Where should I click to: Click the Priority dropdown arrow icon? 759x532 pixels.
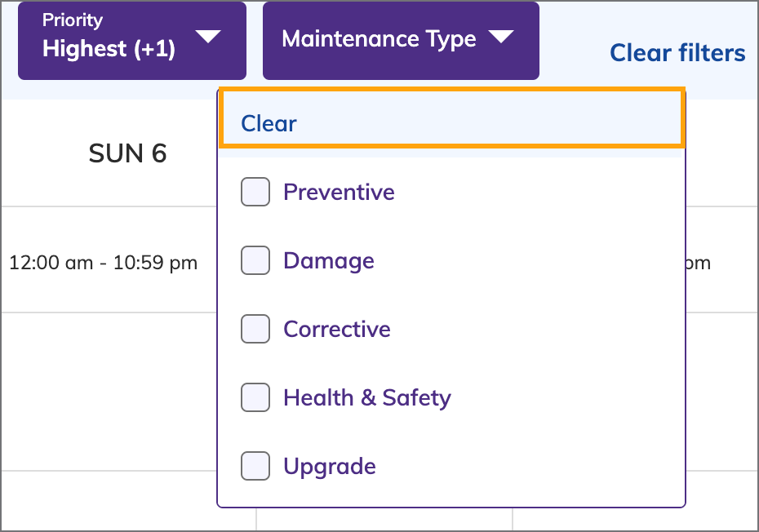tap(209, 37)
